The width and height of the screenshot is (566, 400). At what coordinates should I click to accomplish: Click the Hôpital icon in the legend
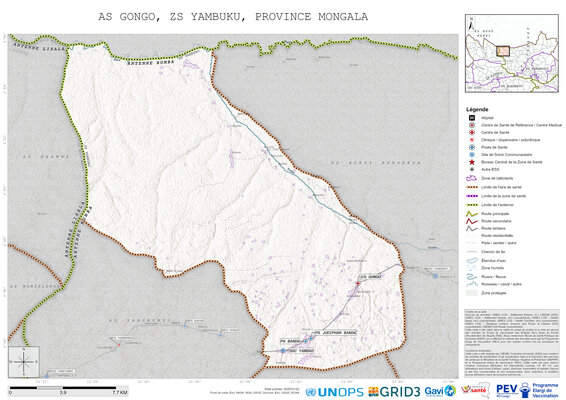pyautogui.click(x=471, y=118)
